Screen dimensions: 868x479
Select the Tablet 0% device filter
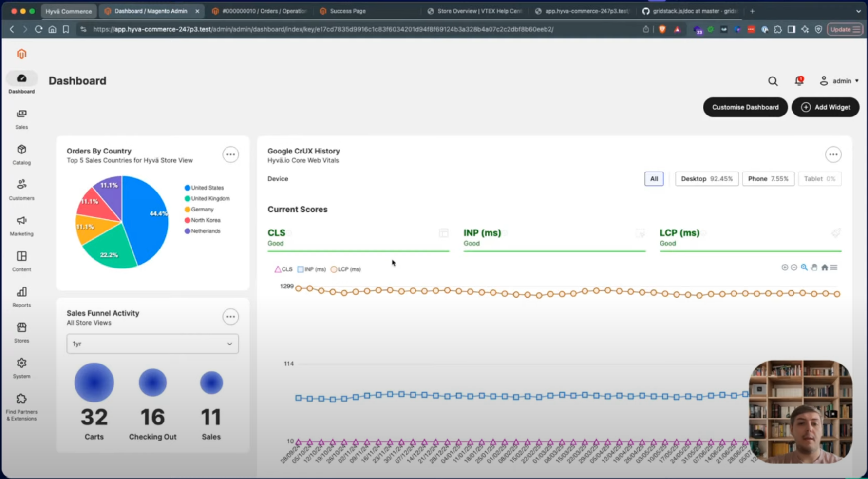[819, 179]
